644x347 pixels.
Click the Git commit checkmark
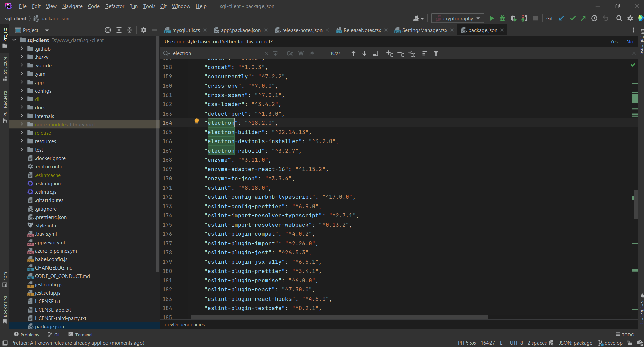[573, 19]
